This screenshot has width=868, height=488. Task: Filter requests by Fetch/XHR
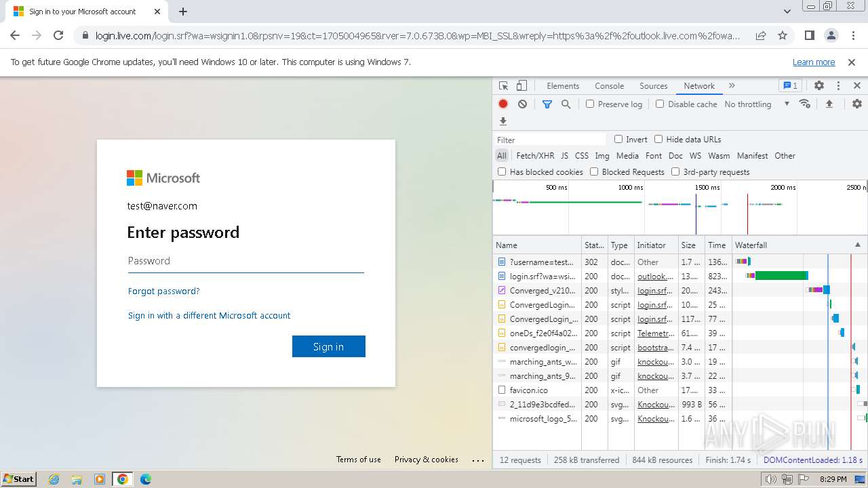click(x=535, y=156)
